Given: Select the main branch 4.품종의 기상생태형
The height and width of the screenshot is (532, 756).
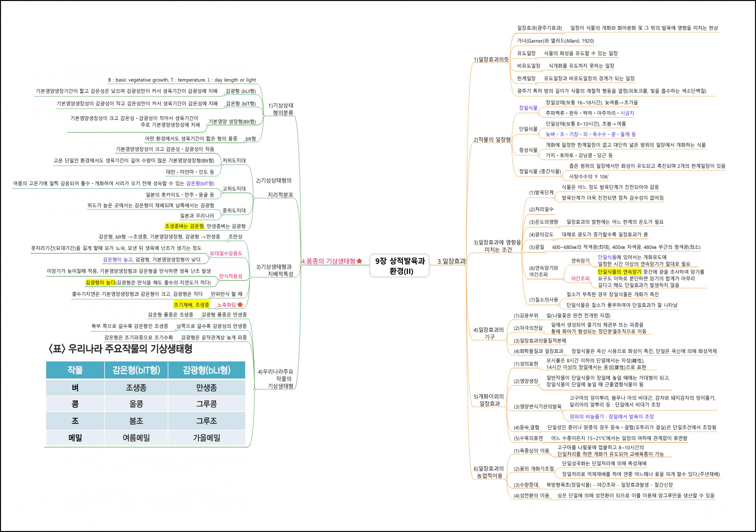Looking at the screenshot, I should (328, 261).
